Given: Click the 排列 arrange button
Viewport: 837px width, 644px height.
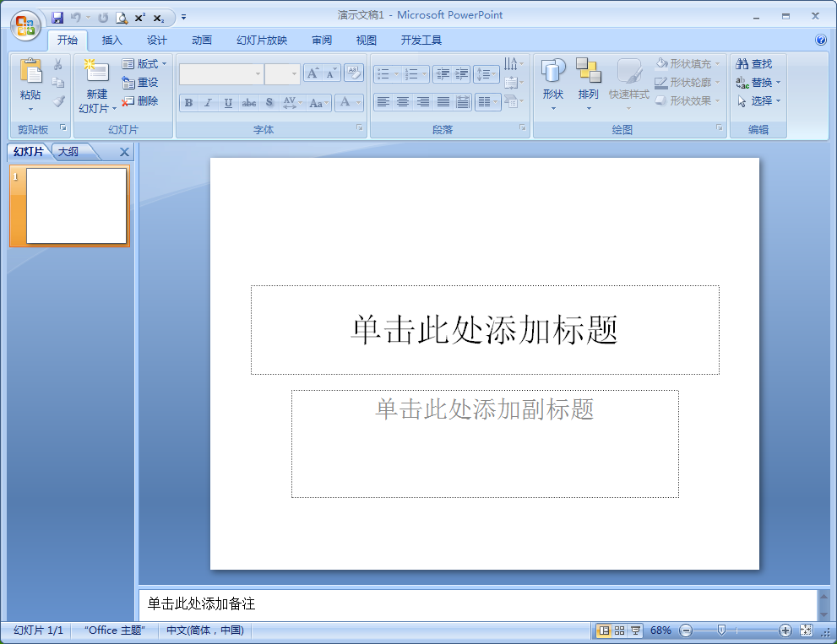Looking at the screenshot, I should click(588, 84).
